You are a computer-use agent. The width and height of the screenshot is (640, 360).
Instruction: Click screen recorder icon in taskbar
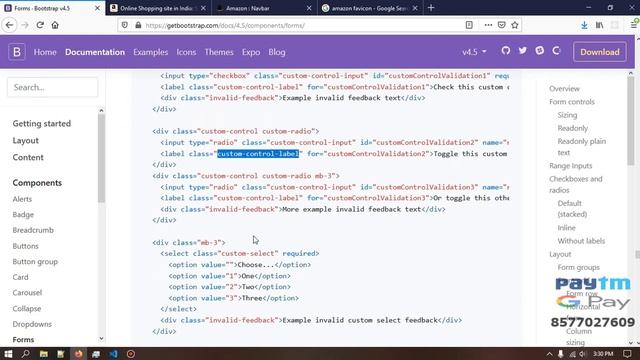point(131,354)
